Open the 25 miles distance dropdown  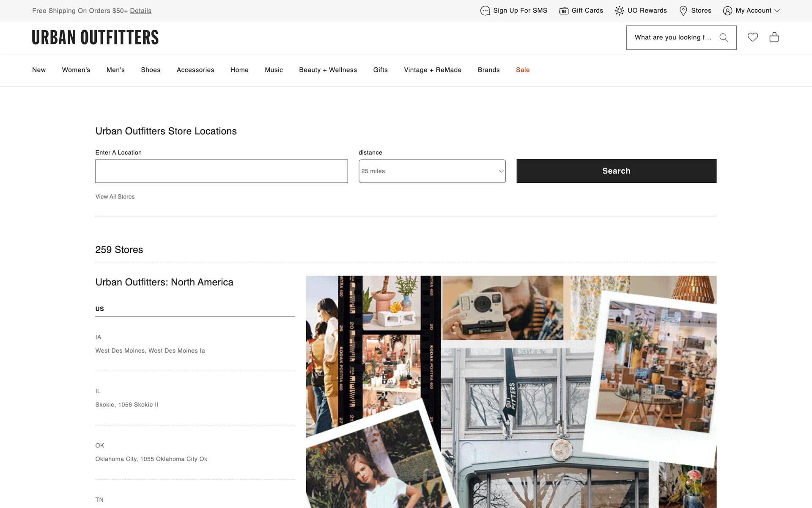432,171
